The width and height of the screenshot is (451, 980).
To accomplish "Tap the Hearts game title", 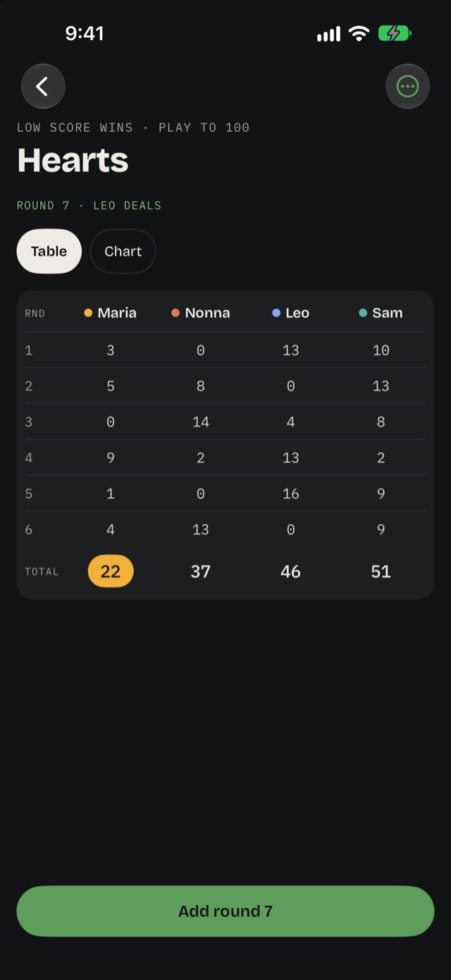I will pyautogui.click(x=73, y=161).
